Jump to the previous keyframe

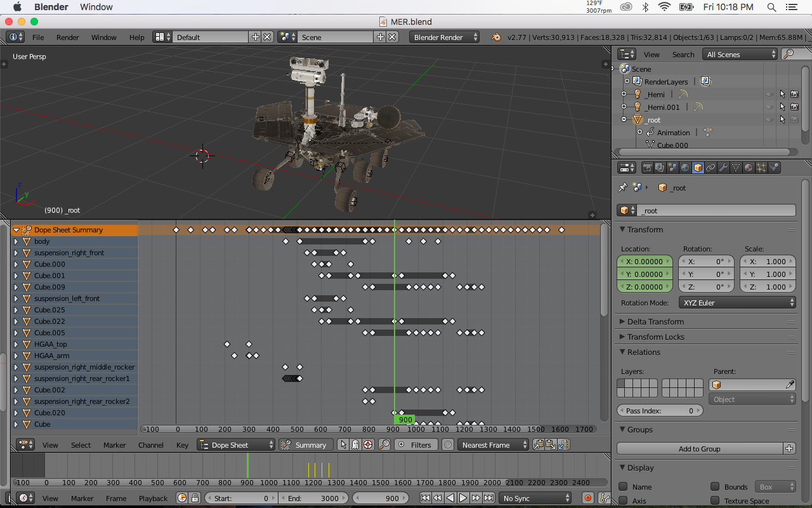pyautogui.click(x=438, y=498)
